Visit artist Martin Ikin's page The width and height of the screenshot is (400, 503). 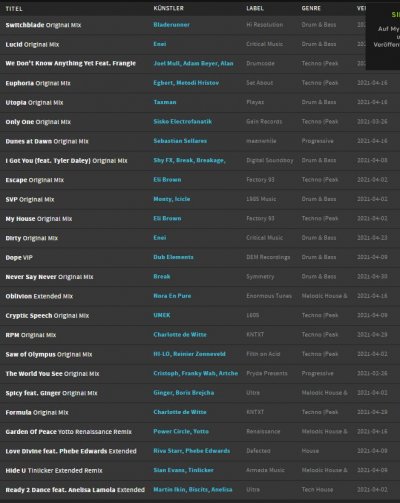point(169,489)
